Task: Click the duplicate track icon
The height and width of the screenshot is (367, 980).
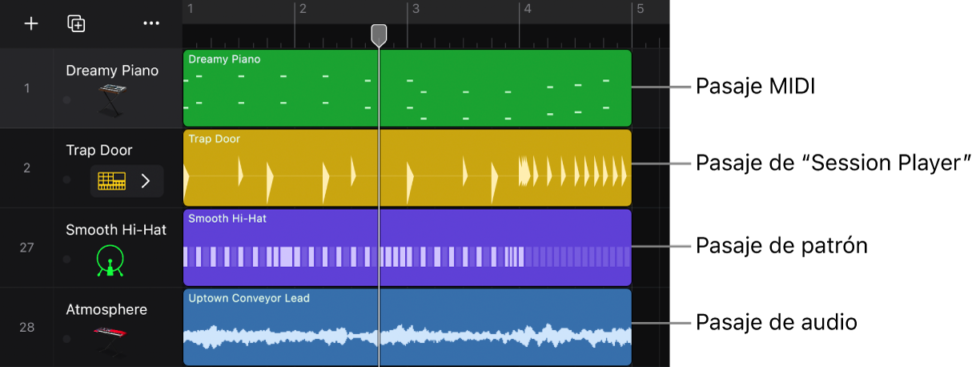Action: pyautogui.click(x=76, y=23)
